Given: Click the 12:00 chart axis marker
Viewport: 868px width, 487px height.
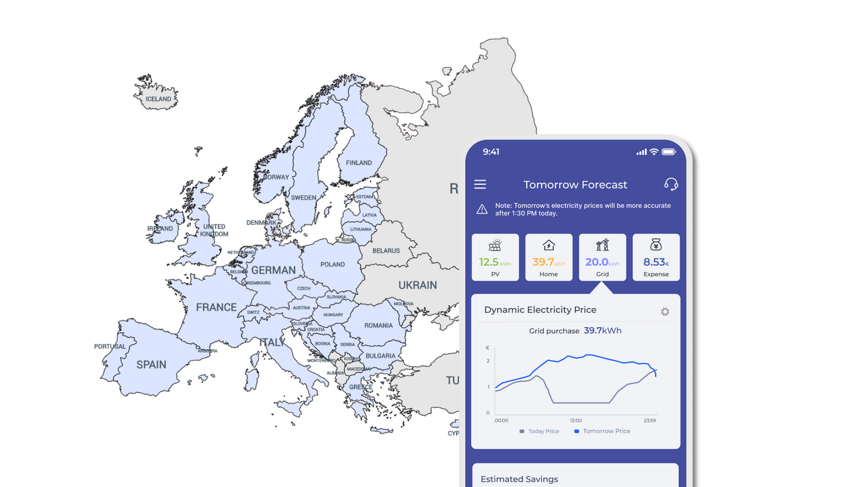Looking at the screenshot, I should tap(576, 420).
